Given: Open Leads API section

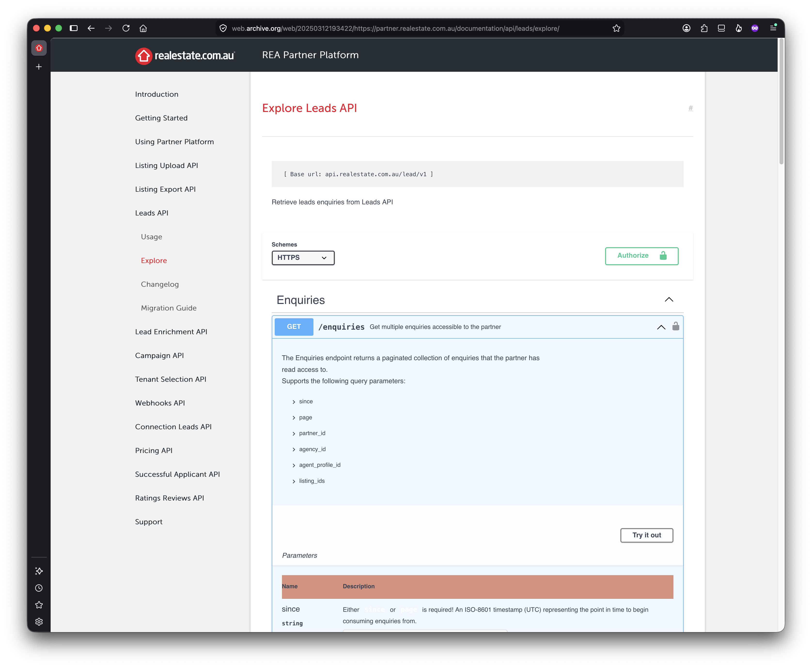Looking at the screenshot, I should (151, 213).
